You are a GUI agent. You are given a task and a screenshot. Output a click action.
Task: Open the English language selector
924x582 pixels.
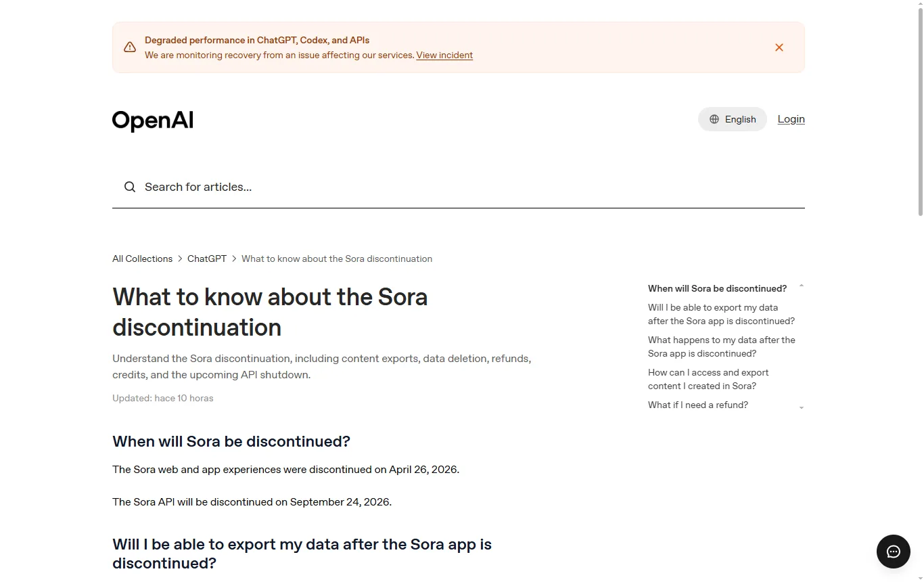coord(733,119)
